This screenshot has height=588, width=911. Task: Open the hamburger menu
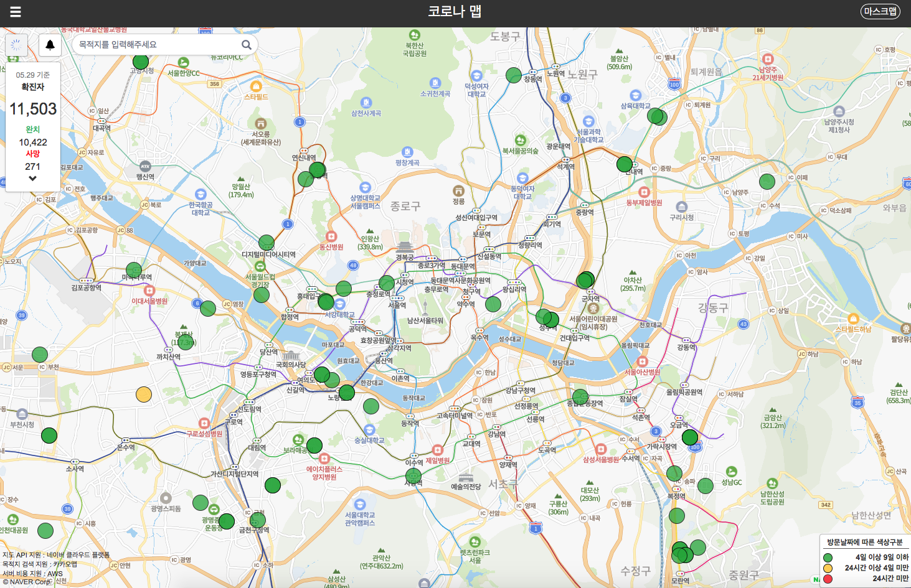(16, 12)
